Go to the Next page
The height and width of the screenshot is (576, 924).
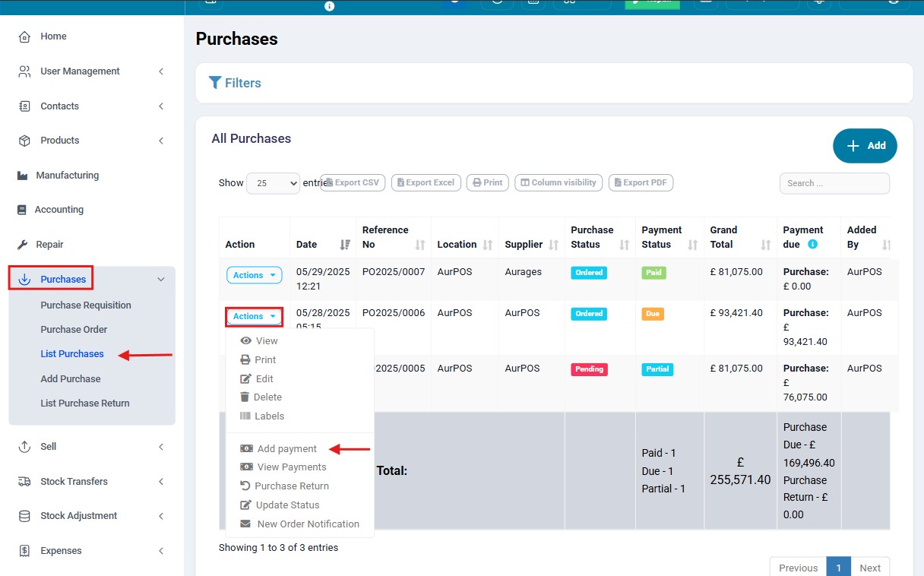coord(870,568)
